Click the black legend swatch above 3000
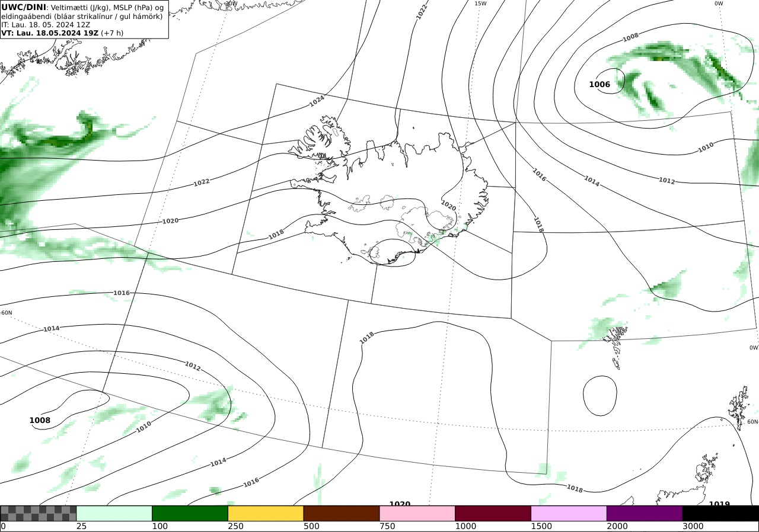Screen dimensions: 759x532 720,513
